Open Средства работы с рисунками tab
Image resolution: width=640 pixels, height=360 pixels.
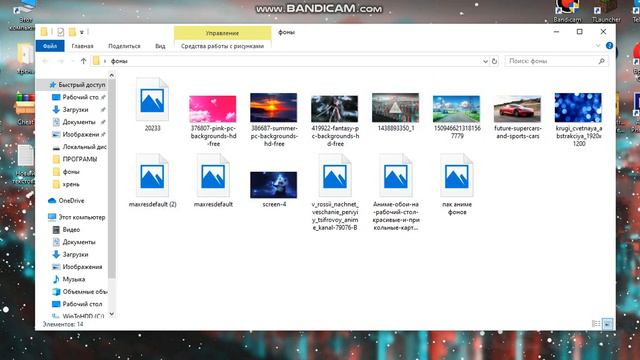(x=222, y=46)
